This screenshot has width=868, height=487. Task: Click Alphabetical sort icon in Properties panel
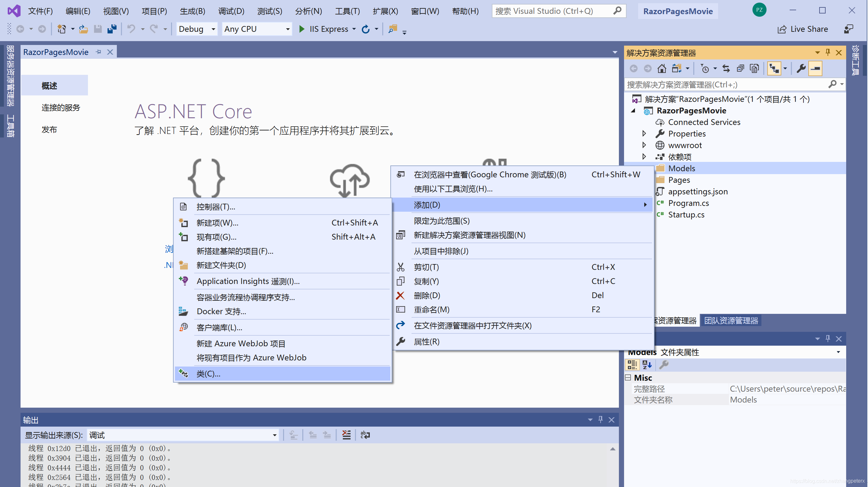(647, 365)
